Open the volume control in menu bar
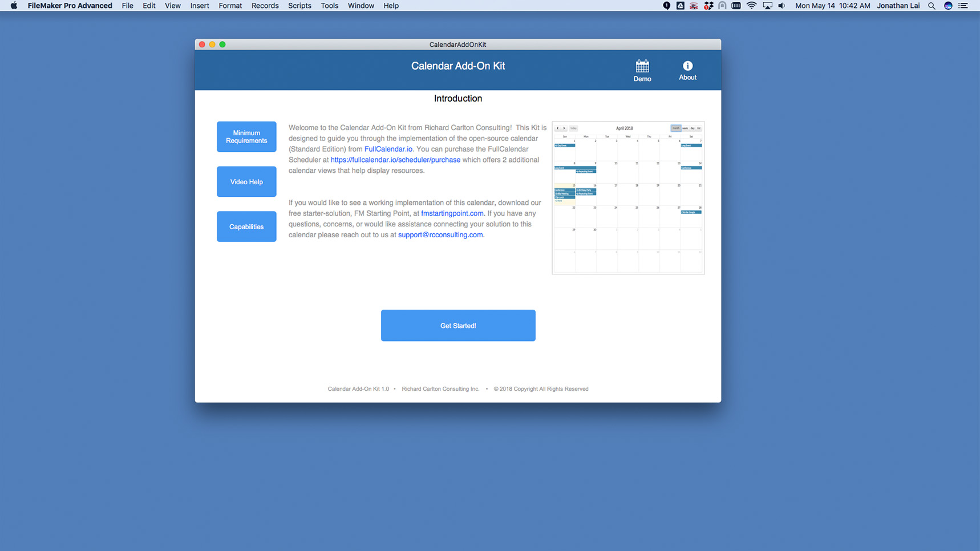 (x=781, y=6)
